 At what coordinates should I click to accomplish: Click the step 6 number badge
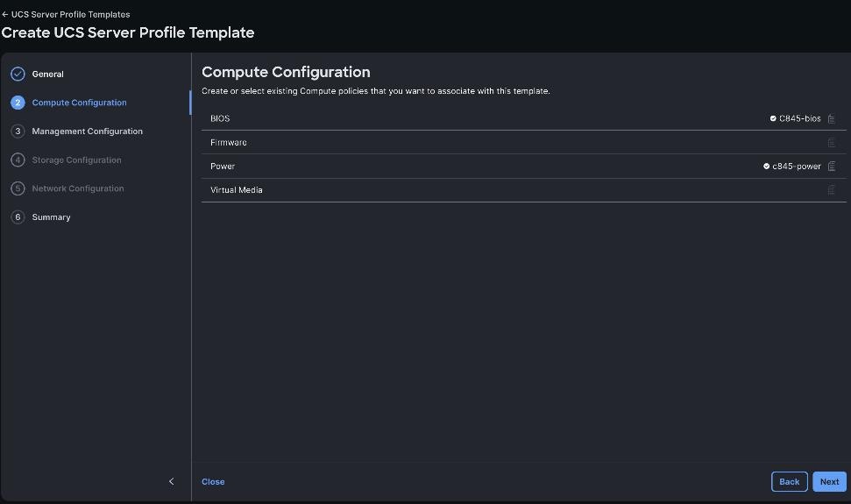tap(18, 217)
